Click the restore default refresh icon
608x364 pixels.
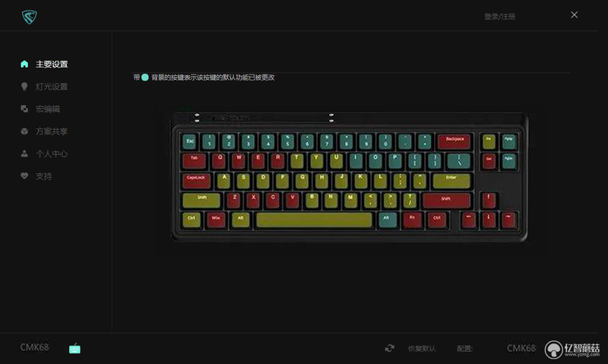[x=390, y=348]
